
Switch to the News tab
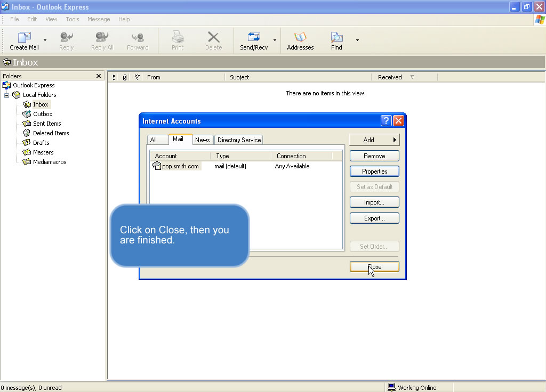coord(202,140)
